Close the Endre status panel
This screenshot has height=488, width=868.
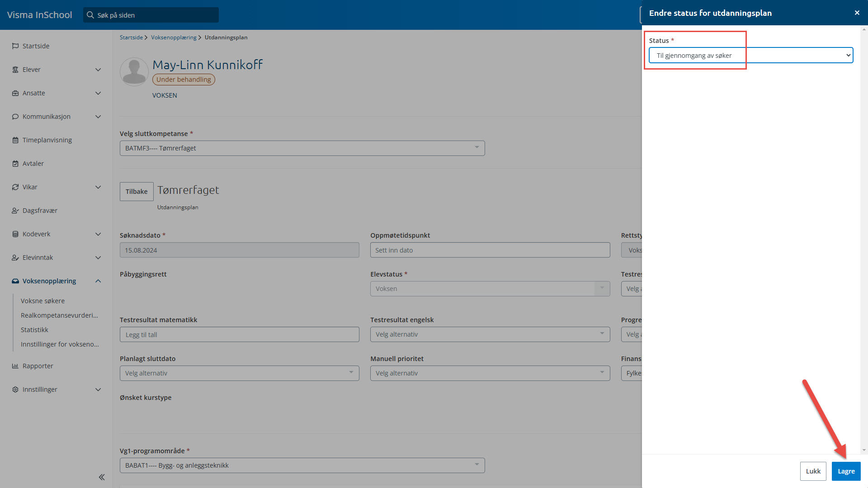[x=857, y=13]
